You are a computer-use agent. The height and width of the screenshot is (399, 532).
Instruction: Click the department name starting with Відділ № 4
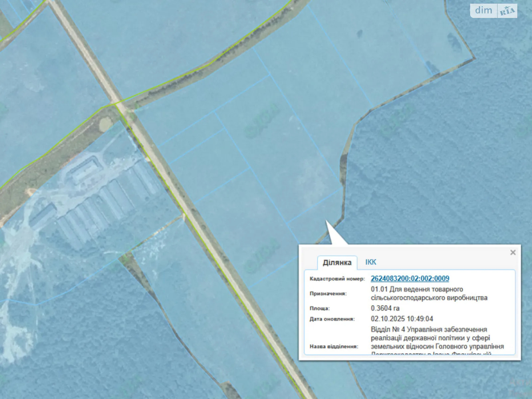tap(437, 338)
